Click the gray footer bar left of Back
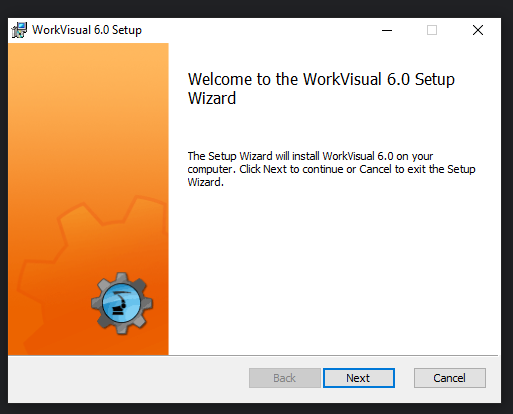Viewport: 513px width, 414px height. pos(128,379)
